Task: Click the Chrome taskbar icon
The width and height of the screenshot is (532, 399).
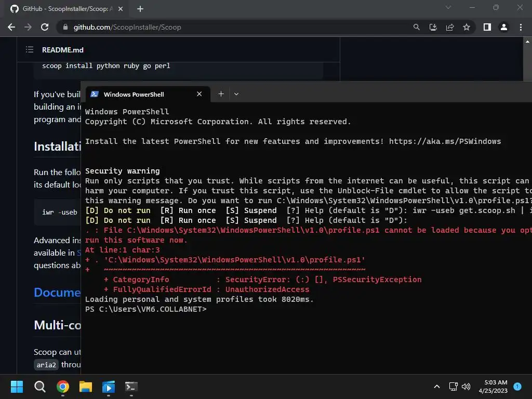Action: [x=63, y=387]
